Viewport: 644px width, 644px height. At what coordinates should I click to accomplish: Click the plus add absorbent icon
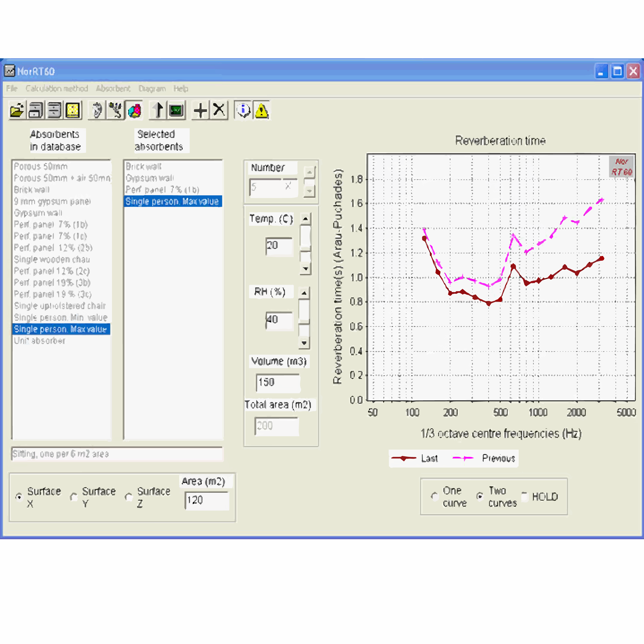point(200,110)
